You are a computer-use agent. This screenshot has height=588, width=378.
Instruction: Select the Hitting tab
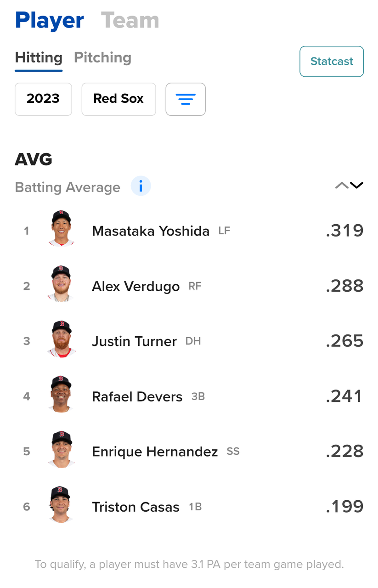pyautogui.click(x=39, y=58)
